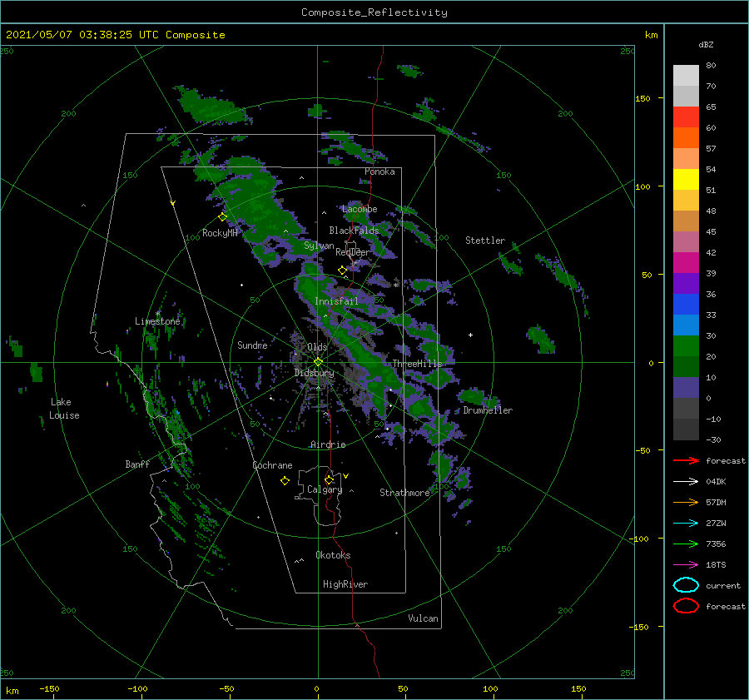
Task: Click the yellow diamond marker in Calgary
Action: pos(329,479)
